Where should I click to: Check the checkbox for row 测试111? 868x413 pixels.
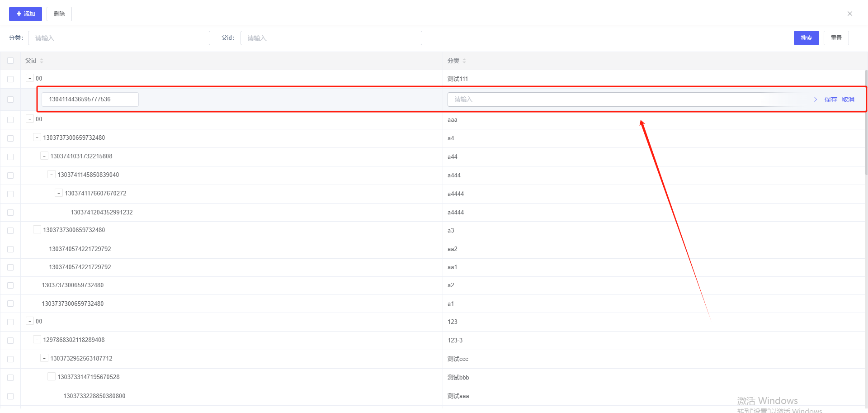10,79
